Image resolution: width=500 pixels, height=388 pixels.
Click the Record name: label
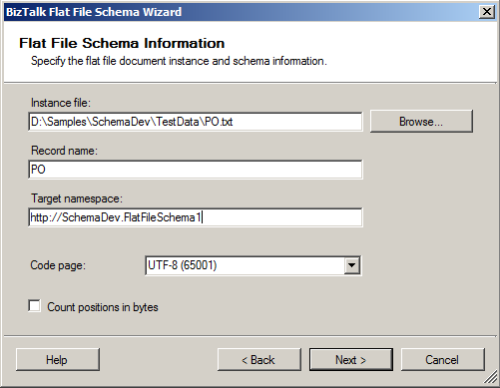click(64, 151)
